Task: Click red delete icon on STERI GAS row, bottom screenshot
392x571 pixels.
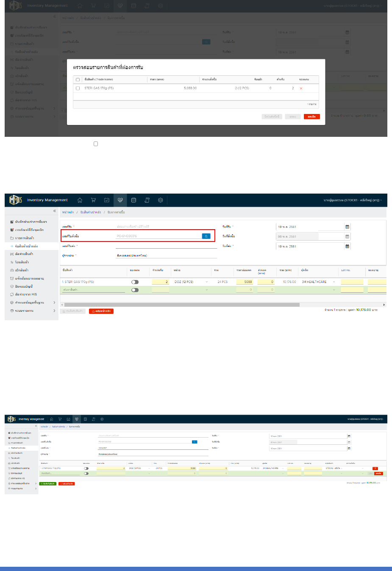Action: point(375,468)
